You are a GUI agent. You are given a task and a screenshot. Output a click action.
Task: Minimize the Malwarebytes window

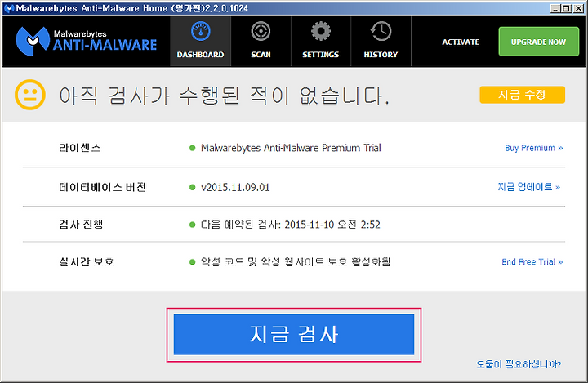click(x=556, y=8)
